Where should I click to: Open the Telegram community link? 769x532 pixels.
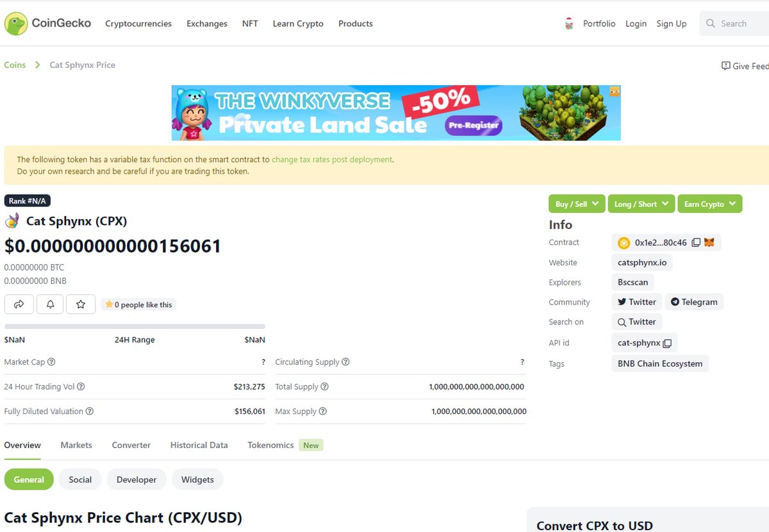point(694,302)
